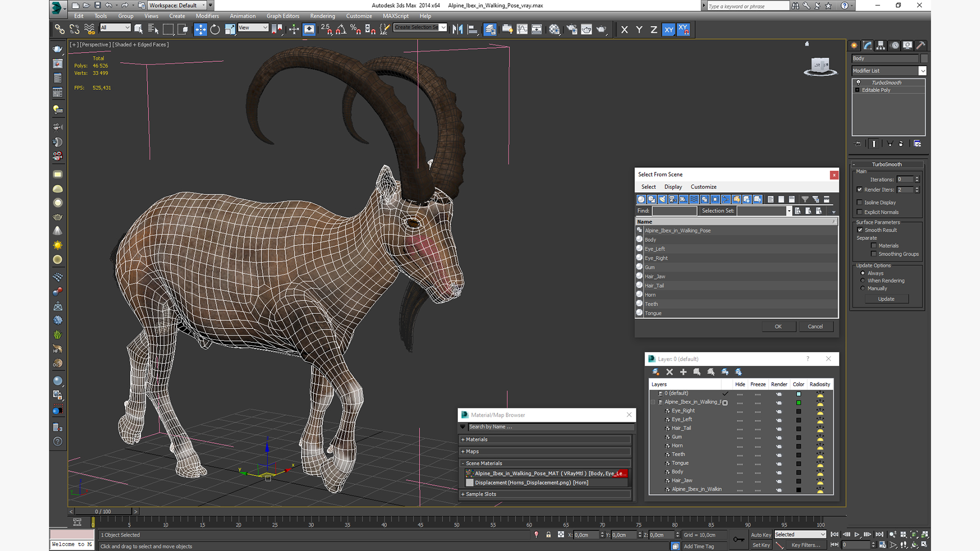This screenshot has height=551, width=980.
Task: Open the Graph Editors menu
Action: [283, 16]
